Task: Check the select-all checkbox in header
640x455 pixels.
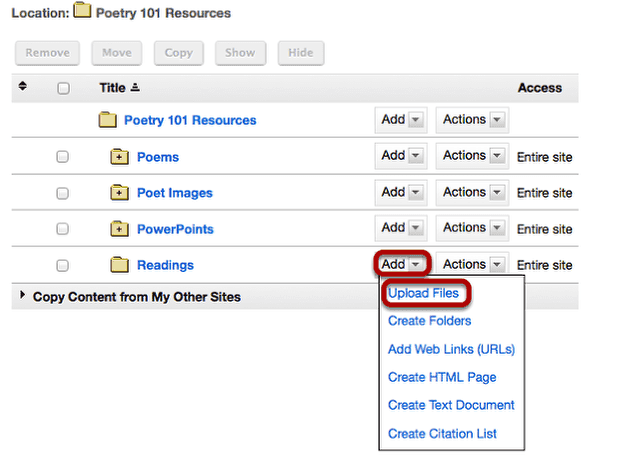Action: [63, 88]
